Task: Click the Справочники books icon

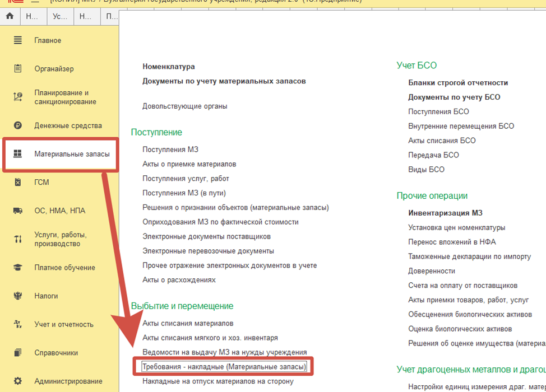Action: point(18,353)
